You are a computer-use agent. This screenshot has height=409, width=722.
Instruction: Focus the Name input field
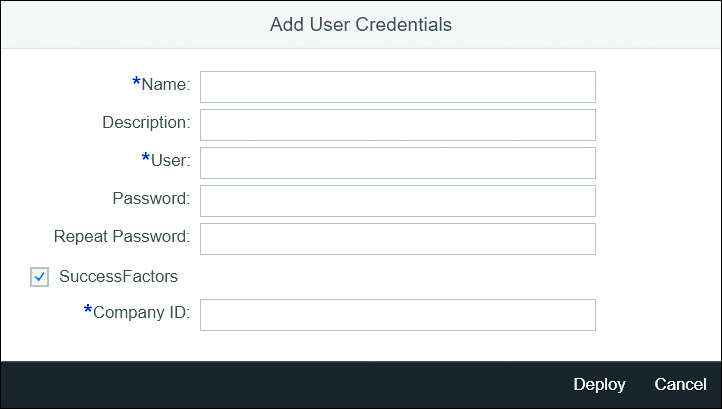(398, 87)
